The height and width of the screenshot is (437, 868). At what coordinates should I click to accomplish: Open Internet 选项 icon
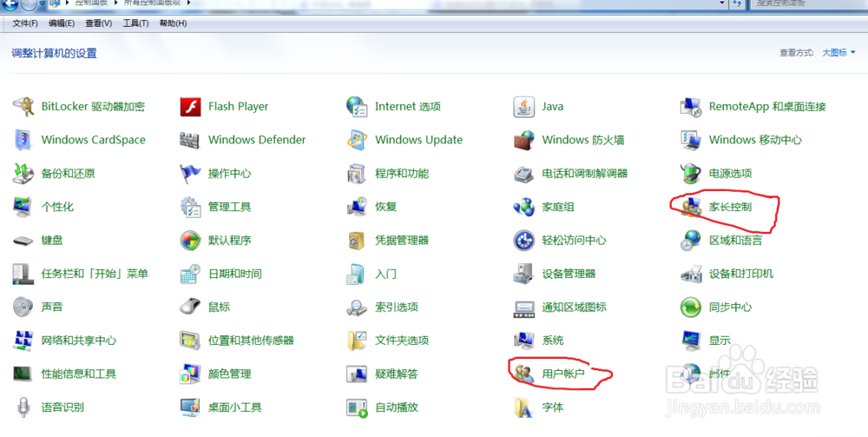[357, 106]
